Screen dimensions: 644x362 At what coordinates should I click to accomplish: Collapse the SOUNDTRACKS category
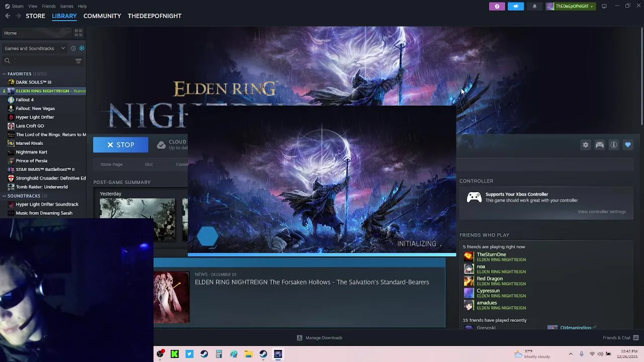click(x=4, y=196)
